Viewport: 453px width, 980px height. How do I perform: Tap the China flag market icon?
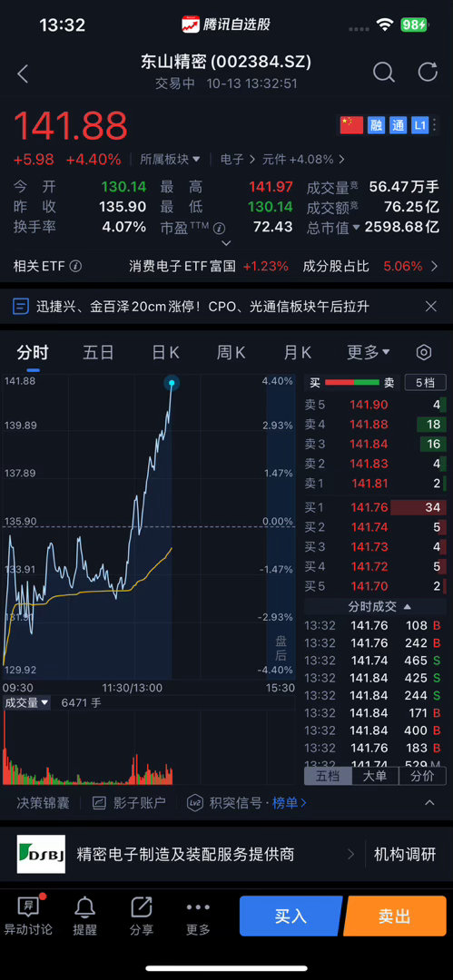[351, 125]
